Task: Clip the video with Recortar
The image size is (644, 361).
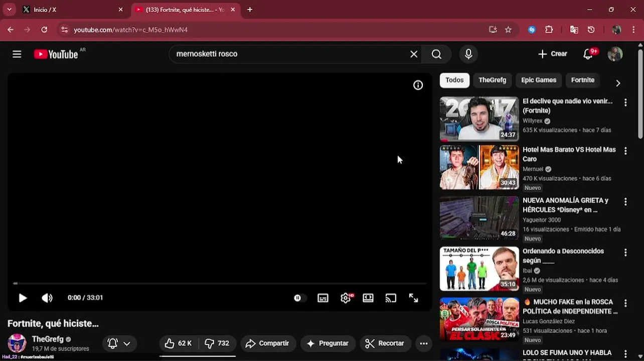Action: pyautogui.click(x=385, y=343)
